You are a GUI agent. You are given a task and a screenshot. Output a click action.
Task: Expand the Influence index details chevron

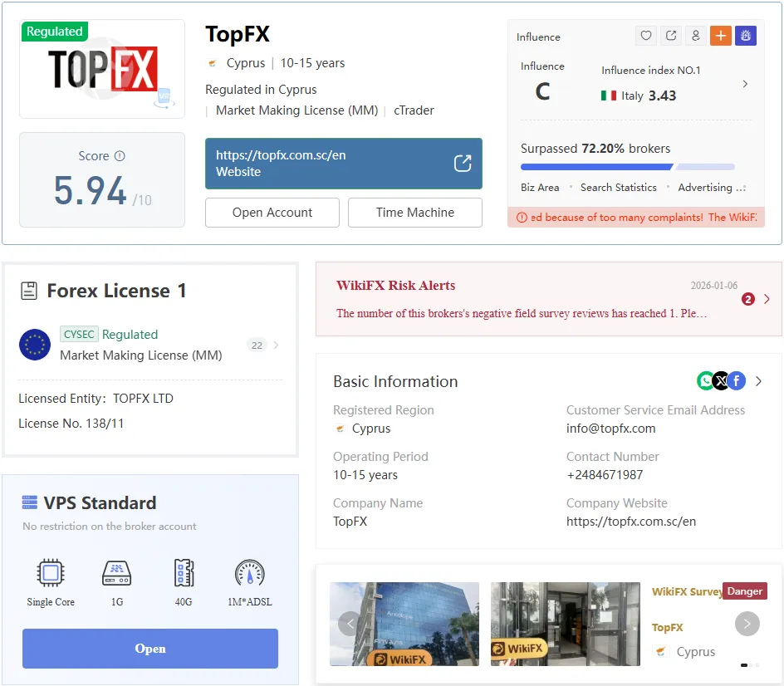[x=745, y=84]
